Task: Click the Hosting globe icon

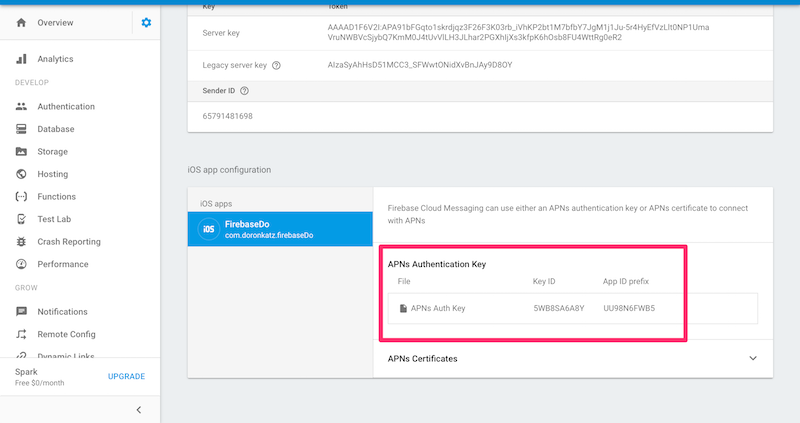Action: click(x=21, y=174)
